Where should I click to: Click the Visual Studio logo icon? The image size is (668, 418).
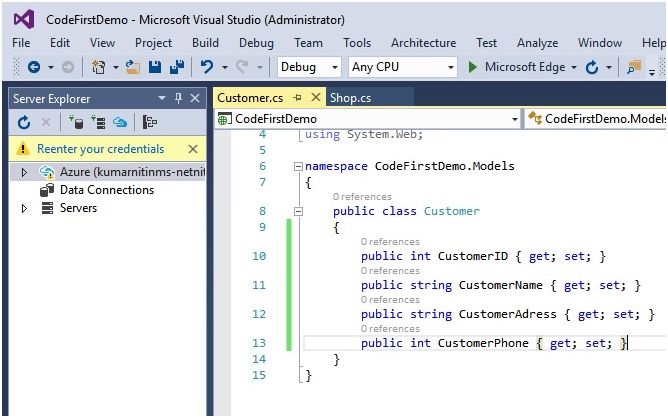click(x=24, y=20)
